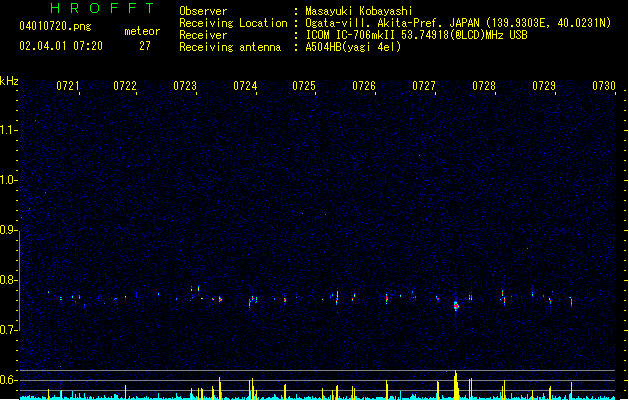Click the meteor count 27
The width and height of the screenshot is (629, 400).
click(x=144, y=46)
